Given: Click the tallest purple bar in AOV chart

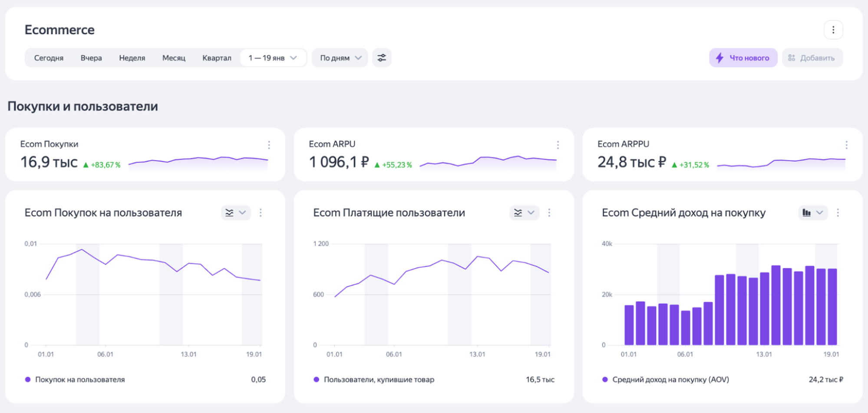Looking at the screenshot, I should [x=776, y=305].
